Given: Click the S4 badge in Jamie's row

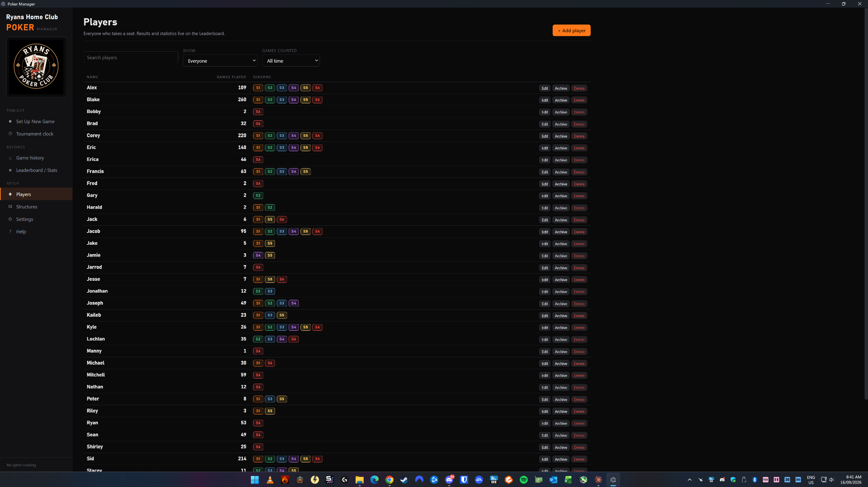Looking at the screenshot, I should (x=258, y=255).
